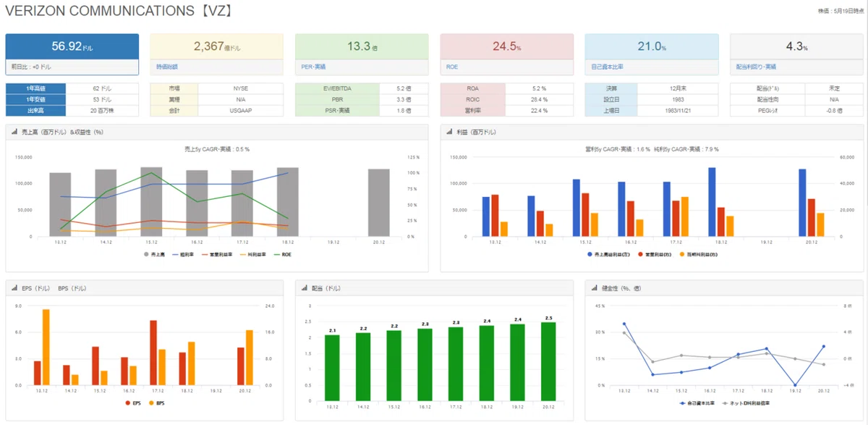The image size is (868, 425).
Task: Click the 1年安値 row label
Action: pyautogui.click(x=35, y=99)
